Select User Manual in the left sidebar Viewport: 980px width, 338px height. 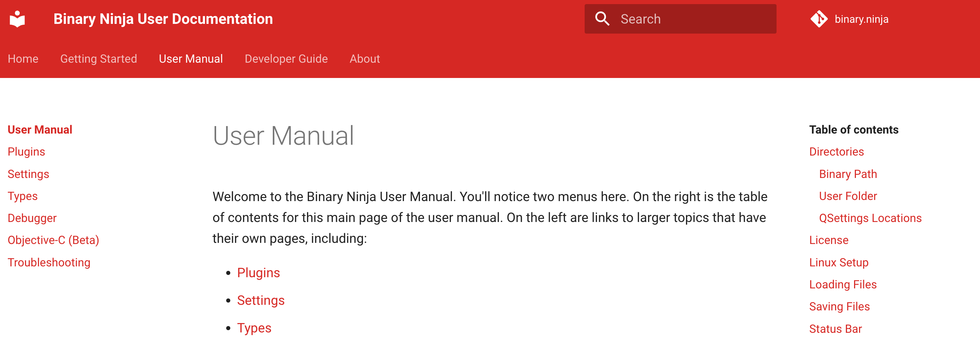[40, 129]
